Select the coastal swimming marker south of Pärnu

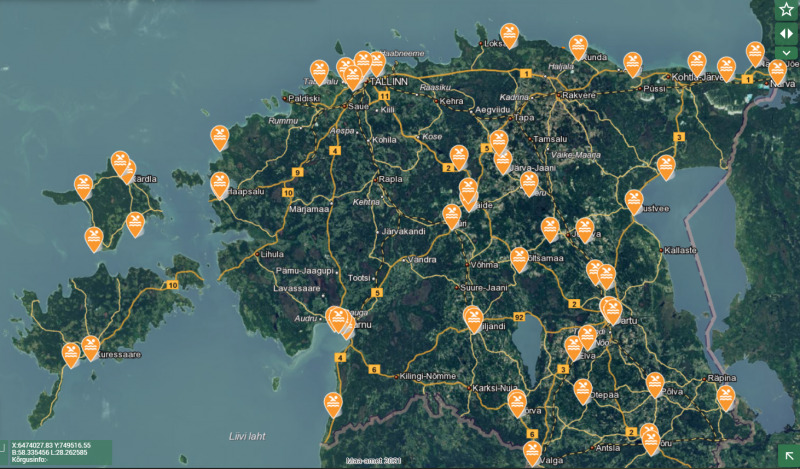point(333,403)
